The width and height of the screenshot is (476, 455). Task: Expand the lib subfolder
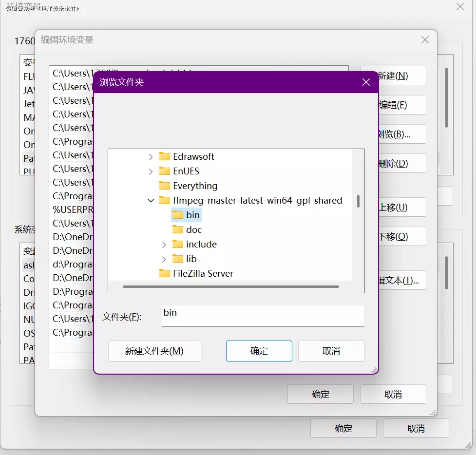(164, 259)
